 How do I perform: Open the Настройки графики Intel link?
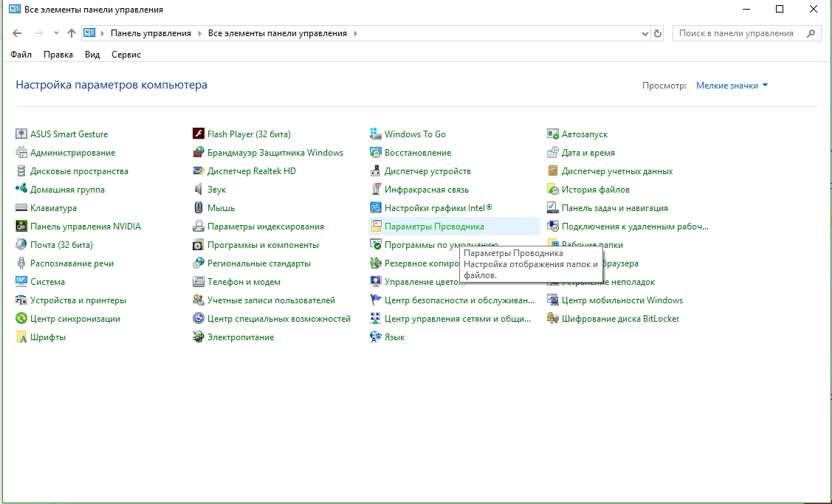click(x=439, y=208)
